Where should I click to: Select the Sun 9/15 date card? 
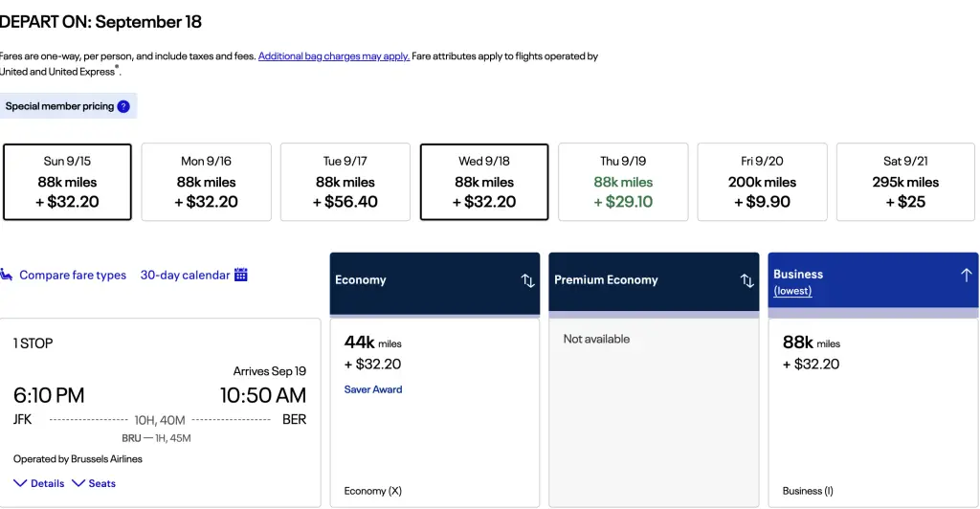pyautogui.click(x=67, y=182)
